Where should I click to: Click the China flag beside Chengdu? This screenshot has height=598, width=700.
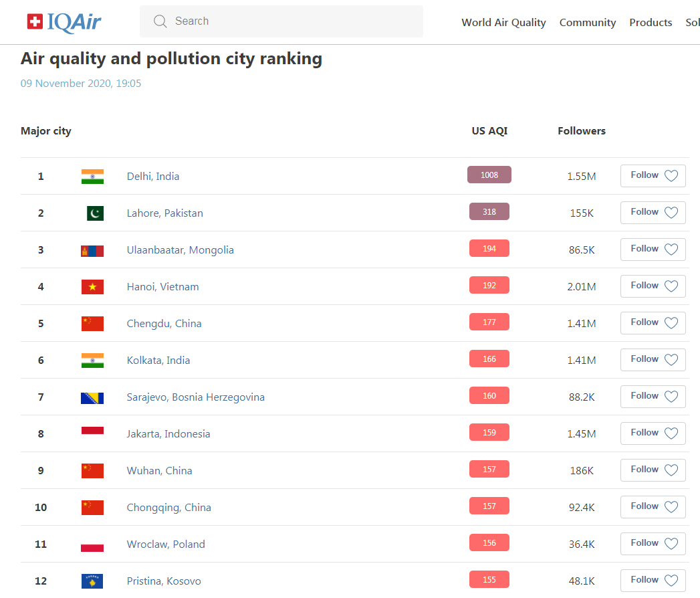coord(92,323)
